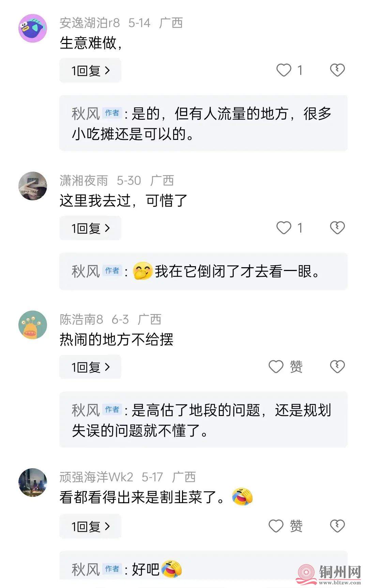Dislike 潇湘夜雨's comment with broken heart
The image size is (365, 588).
(337, 228)
